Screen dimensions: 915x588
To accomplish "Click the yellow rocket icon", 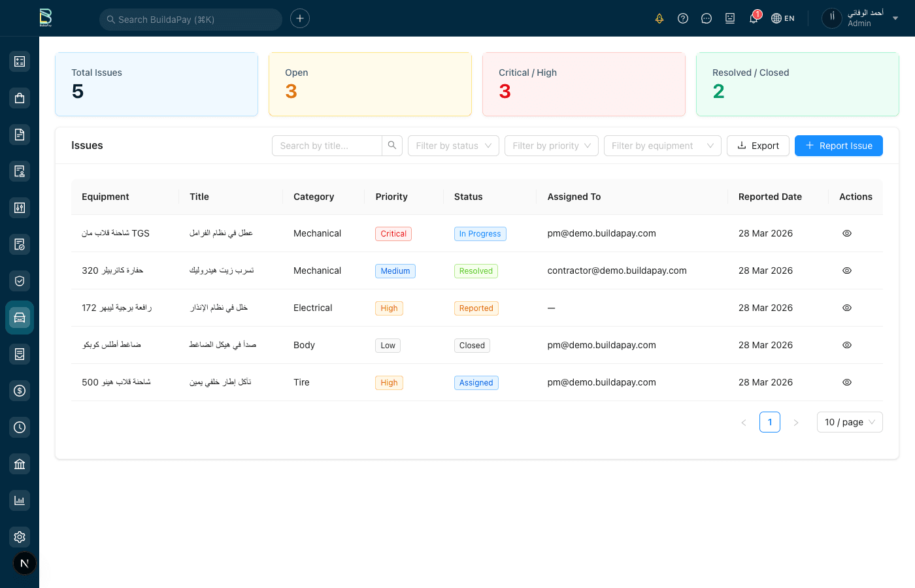I will coord(659,18).
